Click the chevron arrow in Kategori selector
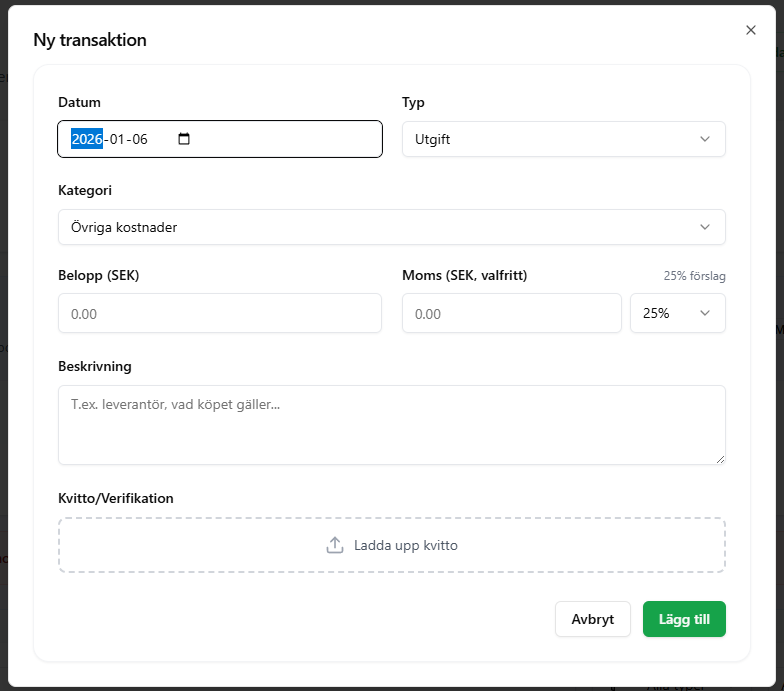 pyautogui.click(x=705, y=227)
